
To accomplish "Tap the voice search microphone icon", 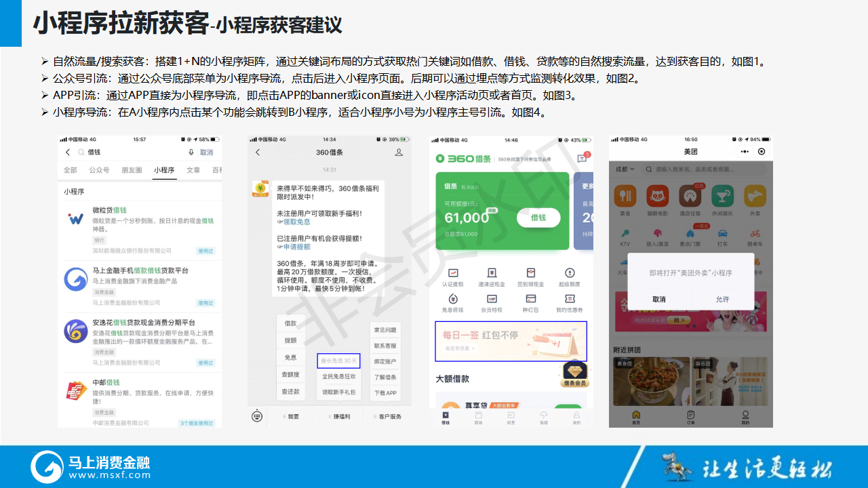I will [191, 152].
